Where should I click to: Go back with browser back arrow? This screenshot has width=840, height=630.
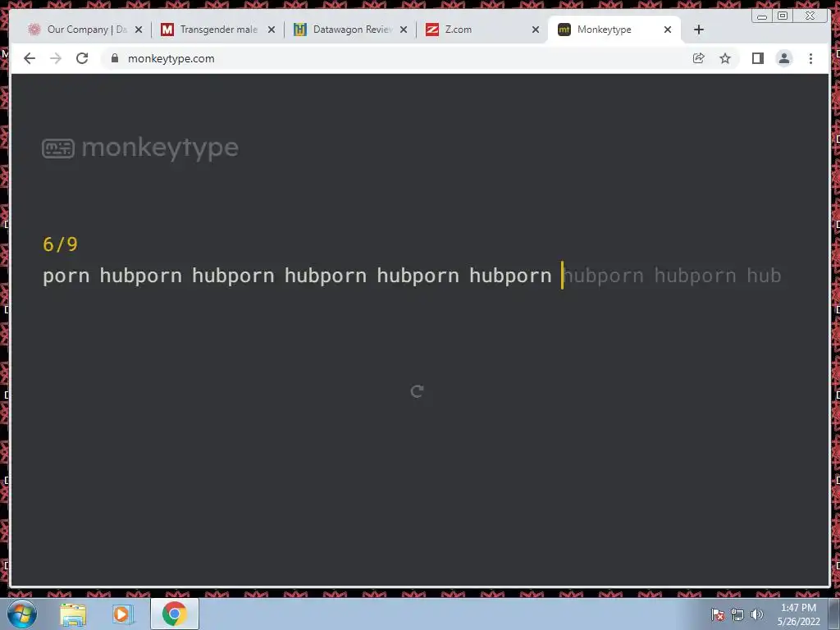pos(30,58)
